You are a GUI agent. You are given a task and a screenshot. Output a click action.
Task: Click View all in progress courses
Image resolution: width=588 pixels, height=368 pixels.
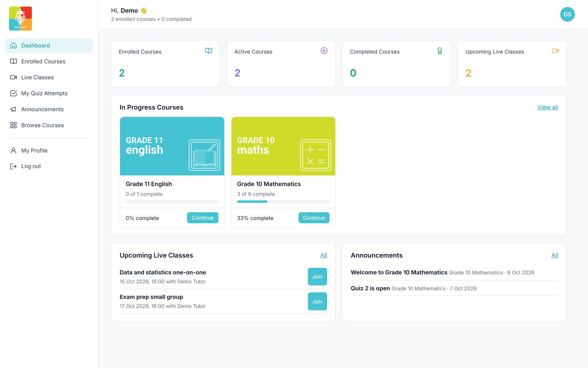point(548,107)
